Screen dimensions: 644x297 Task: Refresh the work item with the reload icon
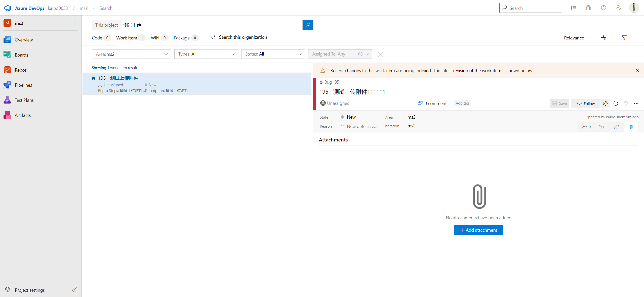pos(616,103)
